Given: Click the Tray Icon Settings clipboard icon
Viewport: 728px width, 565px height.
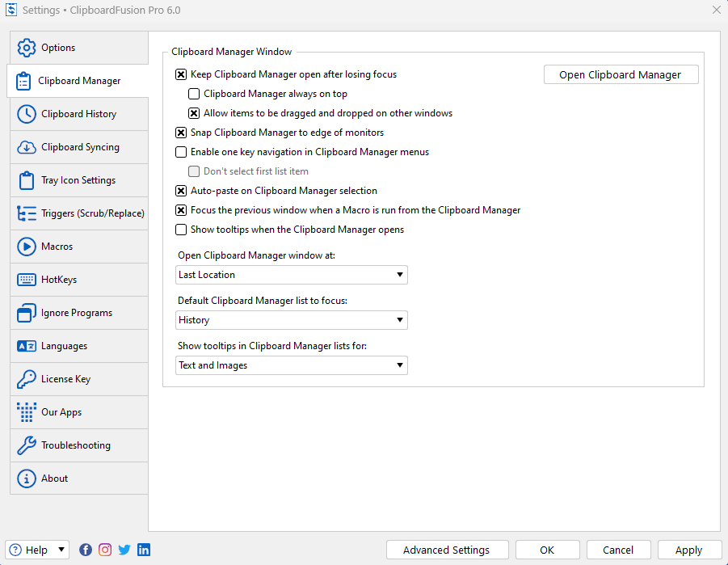Looking at the screenshot, I should pos(27,180).
